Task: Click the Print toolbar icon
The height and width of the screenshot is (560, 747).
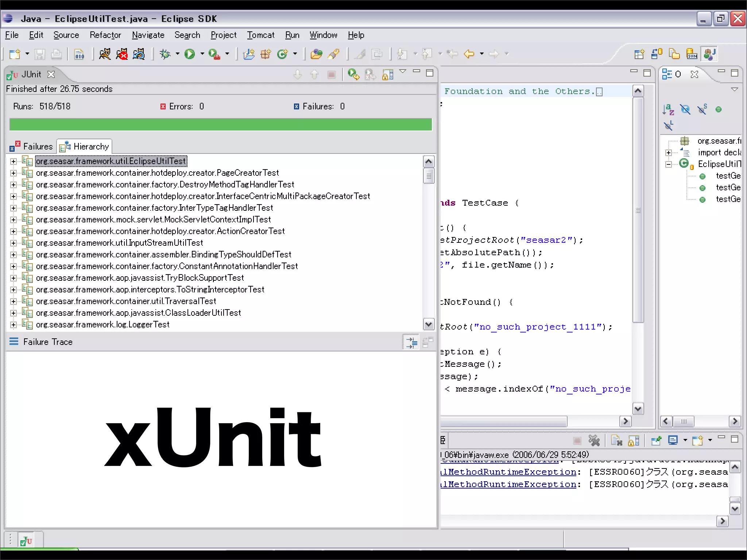Action: pyautogui.click(x=56, y=54)
